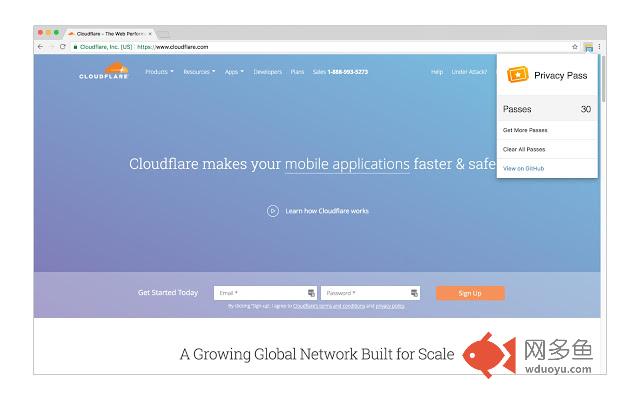Open the Chrome three-dot menu
640x400 pixels.
(599, 46)
